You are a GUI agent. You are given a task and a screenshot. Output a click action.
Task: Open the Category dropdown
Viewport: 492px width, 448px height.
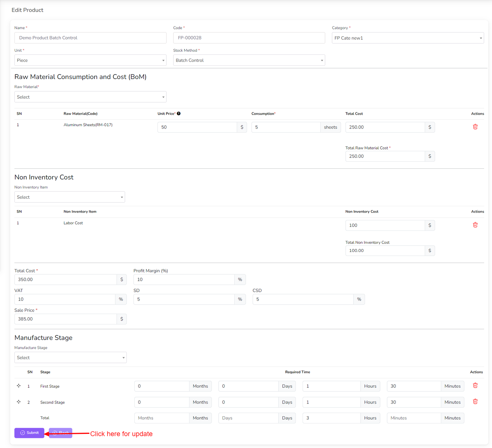tap(407, 38)
